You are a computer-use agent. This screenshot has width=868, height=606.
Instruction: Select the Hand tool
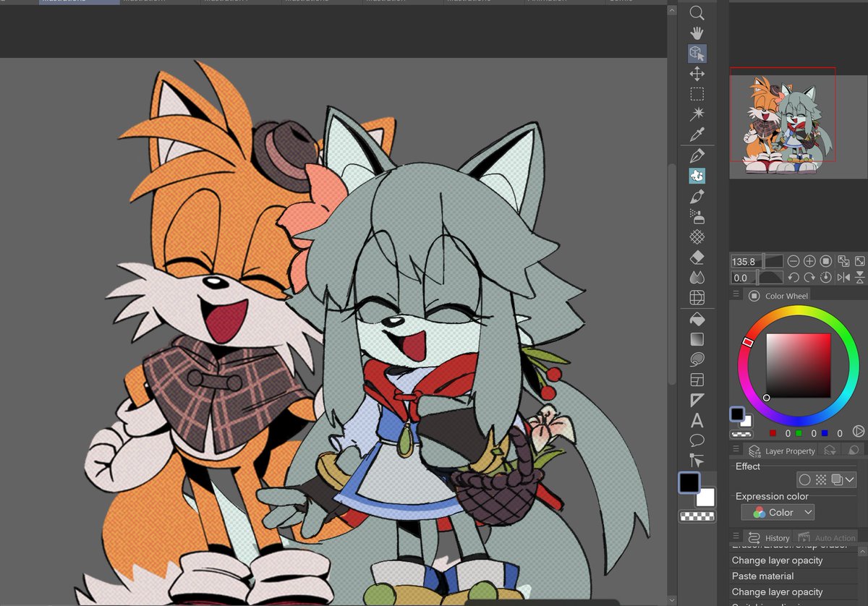click(697, 33)
